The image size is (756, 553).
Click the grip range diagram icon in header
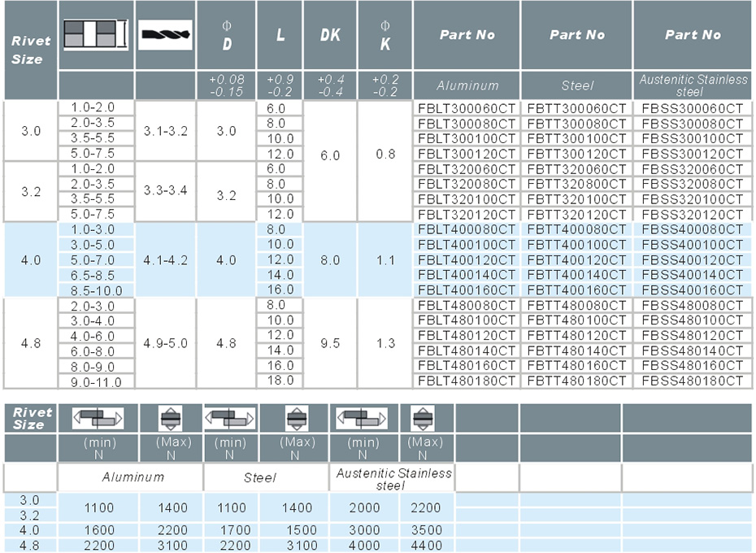pos(96,34)
